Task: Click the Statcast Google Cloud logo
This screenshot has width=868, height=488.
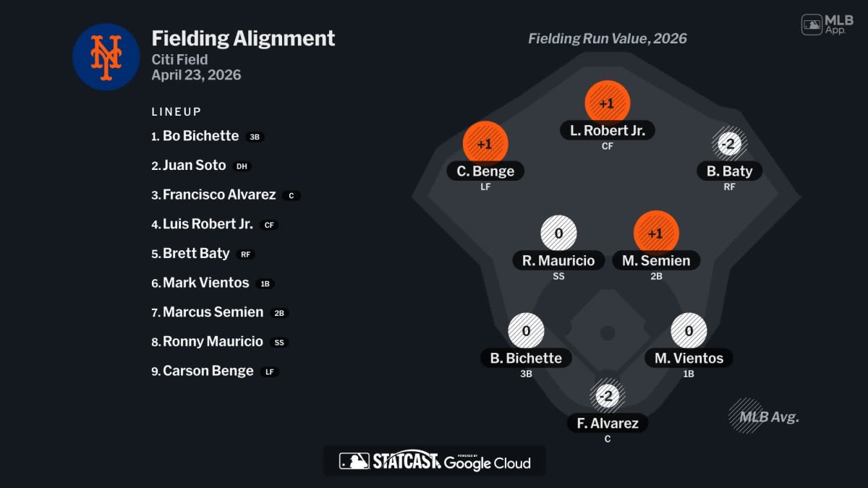Action: click(x=435, y=461)
